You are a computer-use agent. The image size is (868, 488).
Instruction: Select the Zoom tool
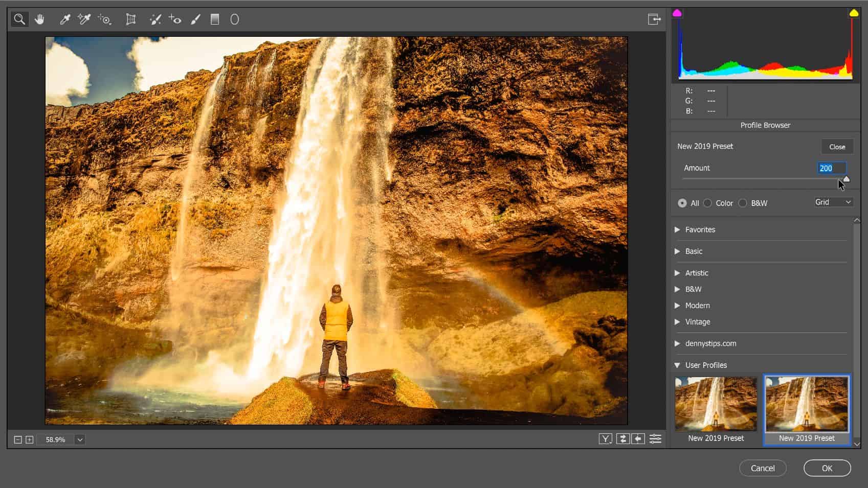pos(19,19)
